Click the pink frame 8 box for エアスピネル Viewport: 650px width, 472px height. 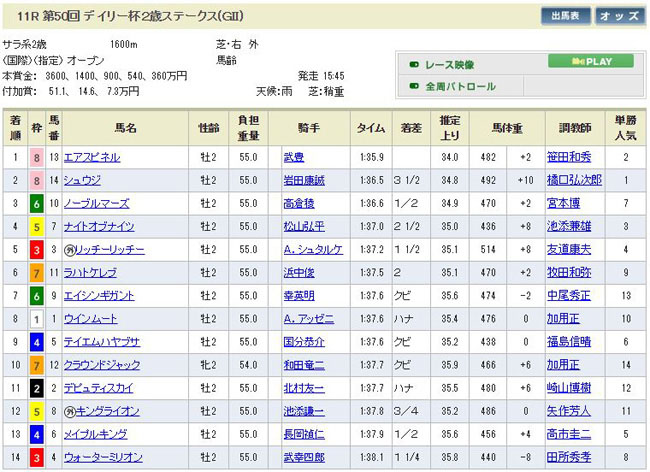point(38,157)
